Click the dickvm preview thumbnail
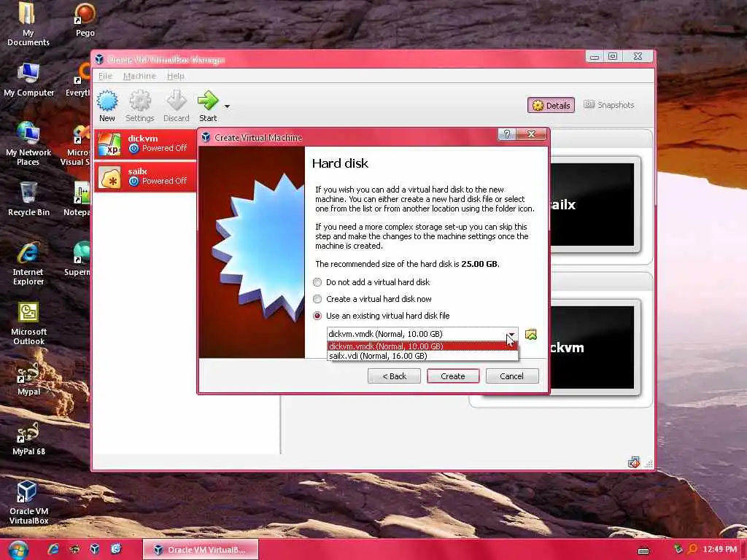Viewport: 747px width, 560px height. (592, 348)
